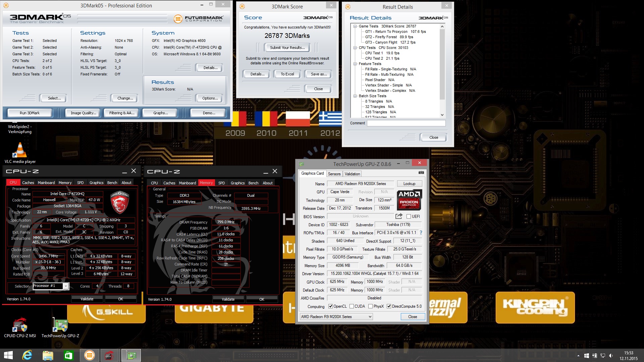The width and height of the screenshot is (644, 362).
Task: Click the volume speaker tray icon
Action: point(611,356)
